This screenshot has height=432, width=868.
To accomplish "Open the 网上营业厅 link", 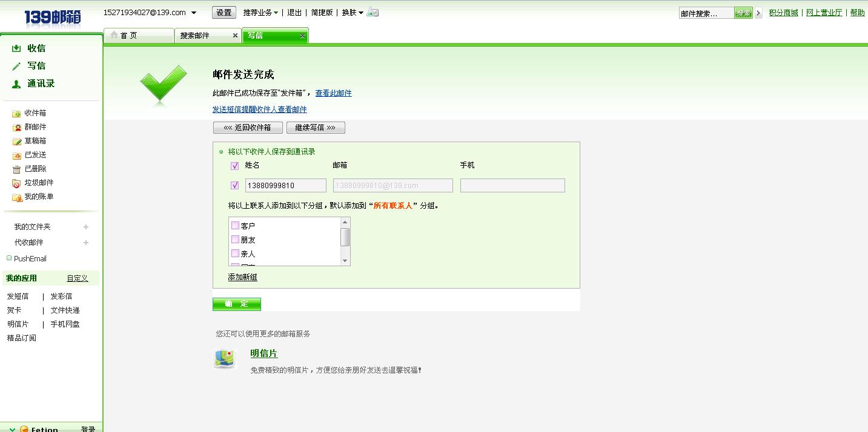I will click(x=824, y=13).
